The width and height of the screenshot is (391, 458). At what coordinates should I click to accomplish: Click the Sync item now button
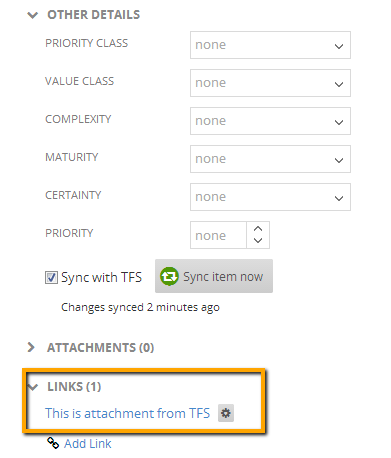click(x=214, y=276)
